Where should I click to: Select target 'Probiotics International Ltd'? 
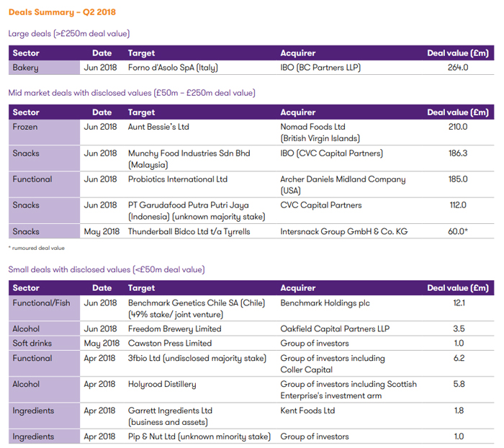point(178,179)
